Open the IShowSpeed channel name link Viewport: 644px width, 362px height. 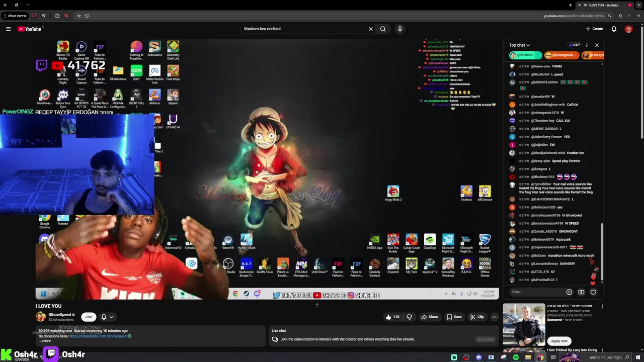click(x=59, y=315)
